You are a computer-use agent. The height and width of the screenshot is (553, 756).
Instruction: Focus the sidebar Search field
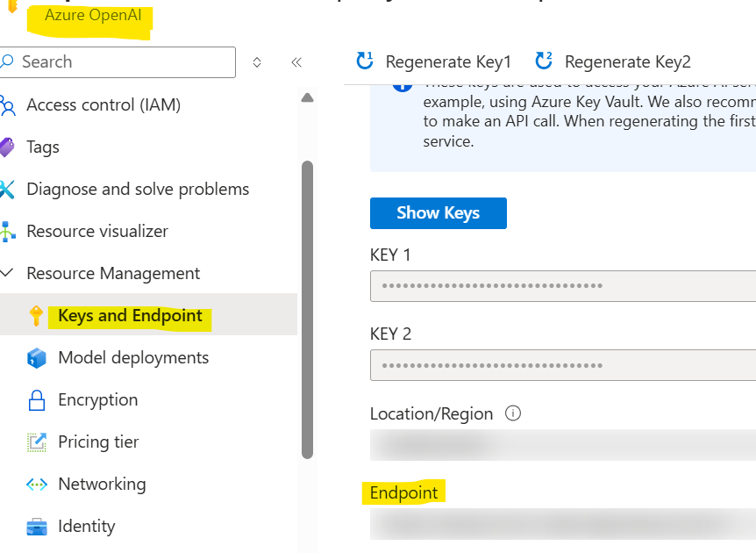(x=118, y=62)
